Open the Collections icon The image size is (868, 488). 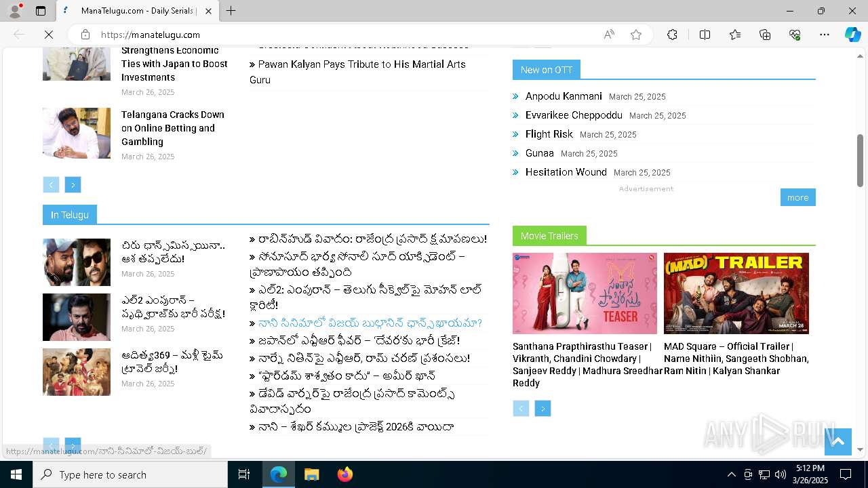(765, 35)
